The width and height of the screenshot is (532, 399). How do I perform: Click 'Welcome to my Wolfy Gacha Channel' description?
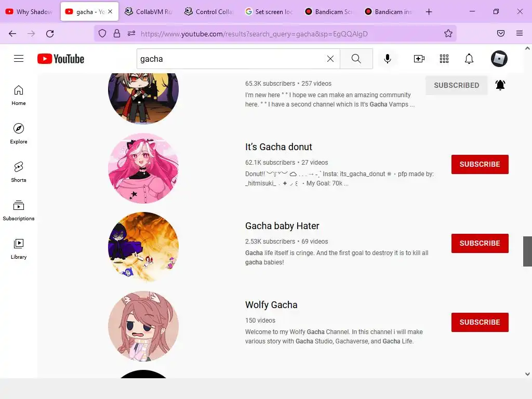[x=334, y=337]
